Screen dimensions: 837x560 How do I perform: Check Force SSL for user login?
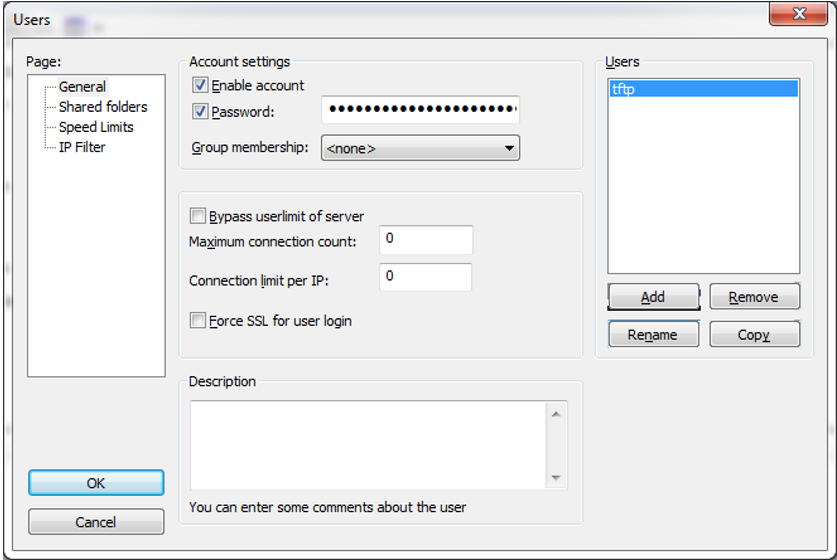pyautogui.click(x=198, y=321)
